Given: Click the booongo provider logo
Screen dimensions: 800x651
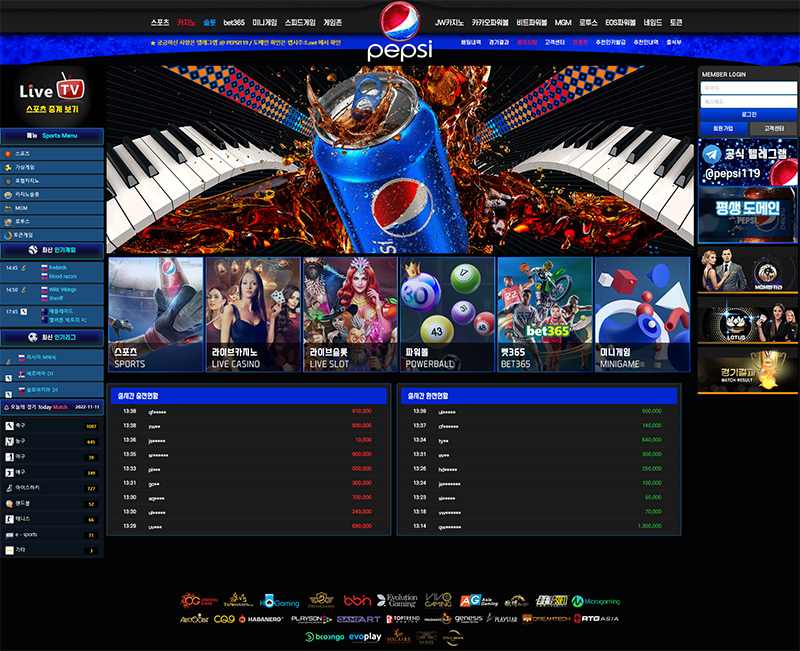Looking at the screenshot, I should click(324, 637).
